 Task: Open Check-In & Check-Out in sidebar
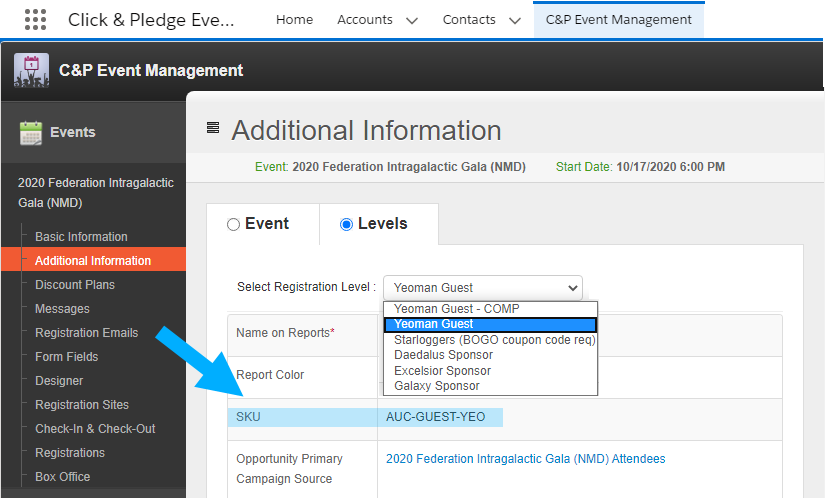pos(95,429)
